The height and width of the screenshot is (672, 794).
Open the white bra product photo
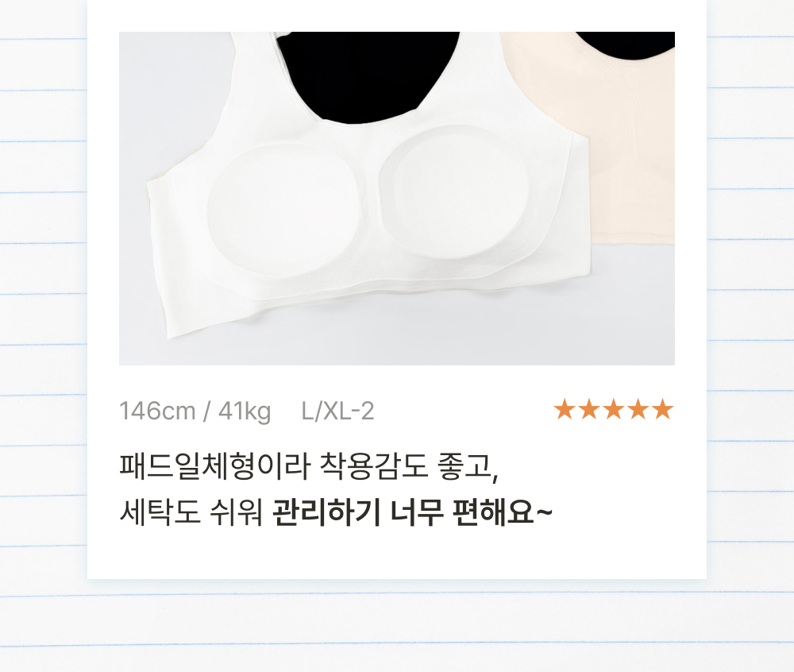[396, 198]
